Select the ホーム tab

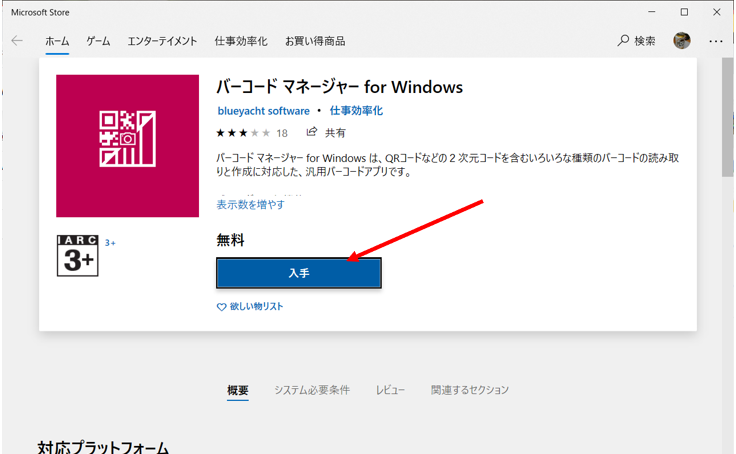pos(57,41)
